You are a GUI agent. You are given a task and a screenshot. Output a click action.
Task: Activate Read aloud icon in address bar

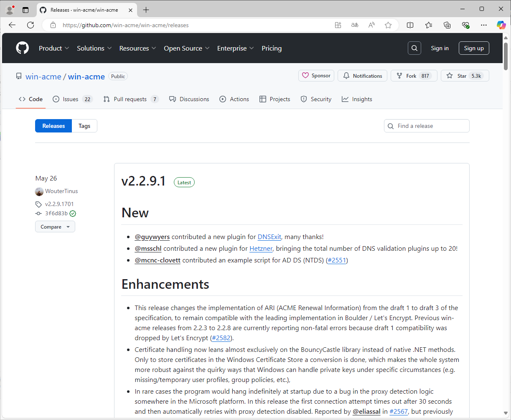[x=371, y=25]
